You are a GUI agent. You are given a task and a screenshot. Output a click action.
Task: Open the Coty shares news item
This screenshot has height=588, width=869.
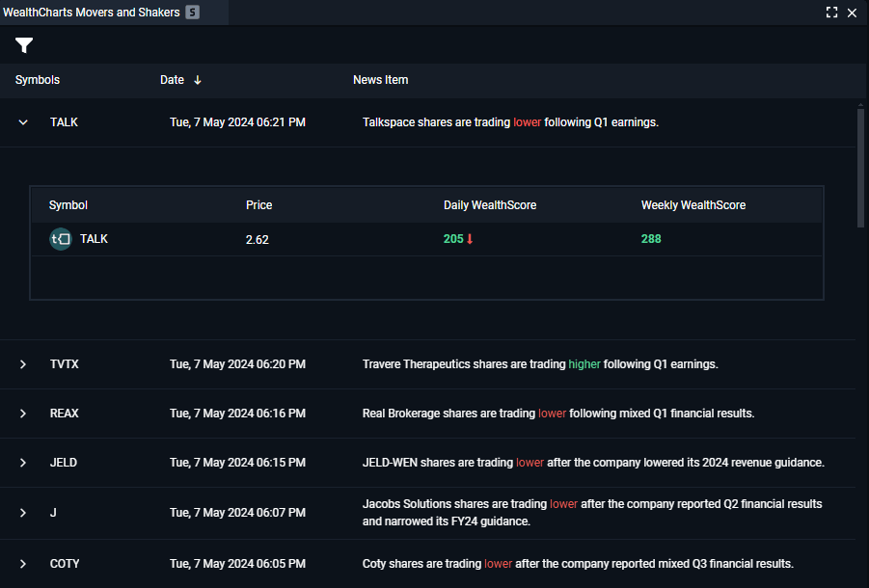pos(578,564)
